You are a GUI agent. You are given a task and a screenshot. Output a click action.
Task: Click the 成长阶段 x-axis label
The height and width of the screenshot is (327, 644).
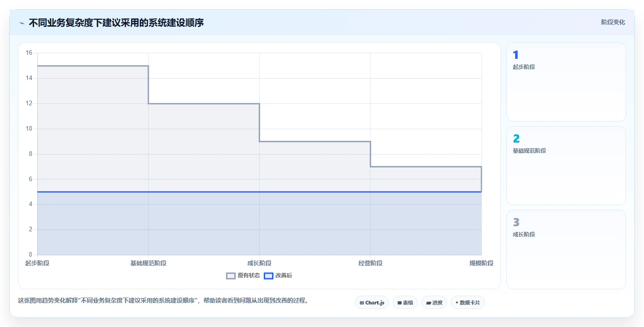pos(259,263)
